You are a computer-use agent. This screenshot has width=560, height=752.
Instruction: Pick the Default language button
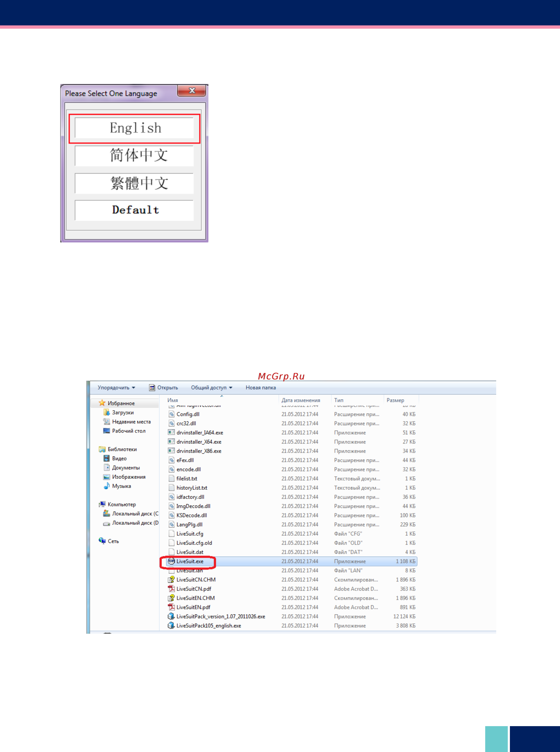134,210
